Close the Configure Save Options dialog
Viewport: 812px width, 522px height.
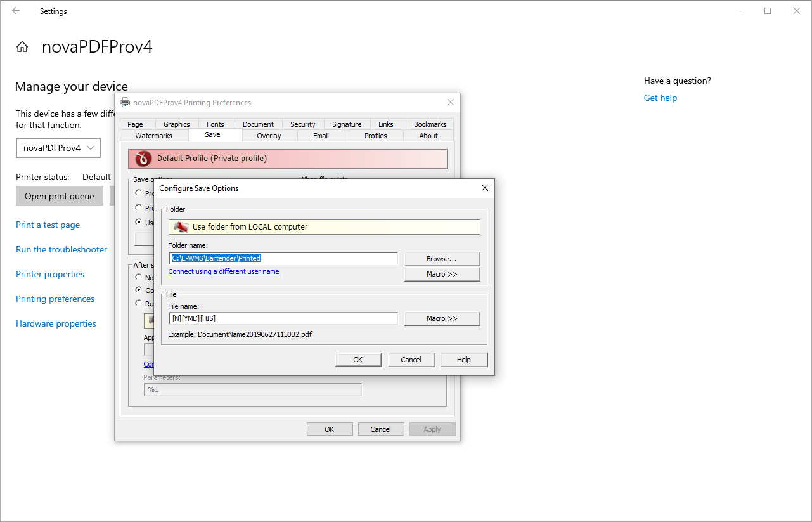(485, 188)
